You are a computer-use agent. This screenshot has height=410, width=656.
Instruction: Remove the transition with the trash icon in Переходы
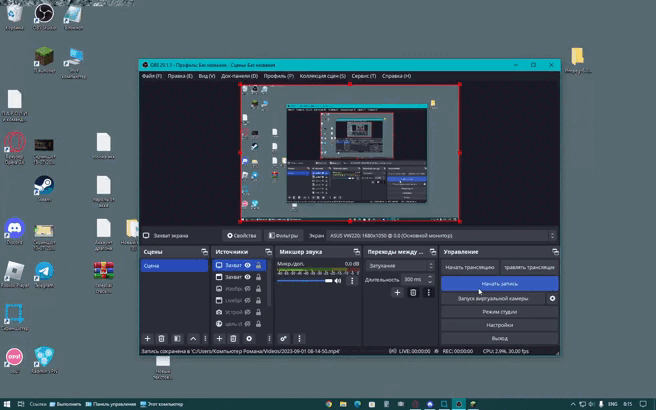413,292
